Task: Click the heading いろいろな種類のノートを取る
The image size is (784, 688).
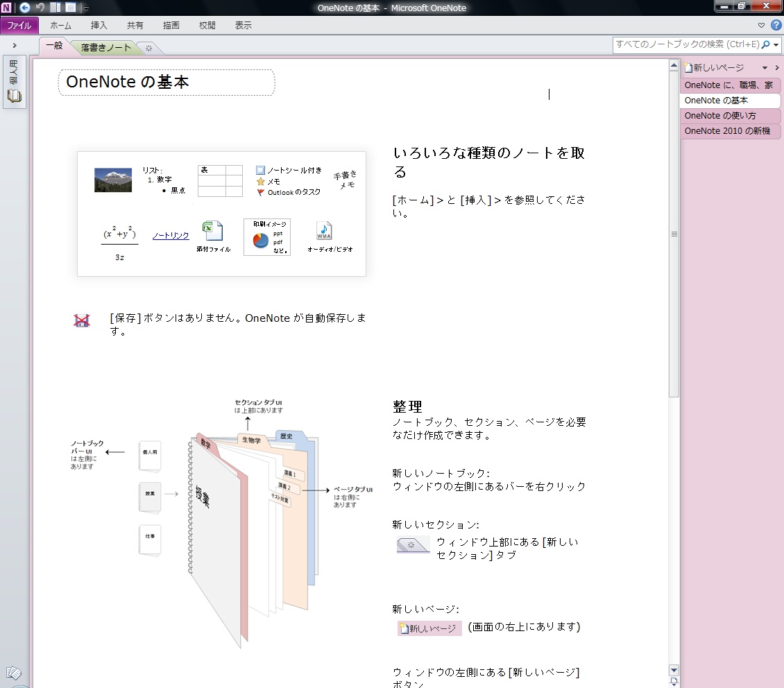Action: (x=488, y=162)
